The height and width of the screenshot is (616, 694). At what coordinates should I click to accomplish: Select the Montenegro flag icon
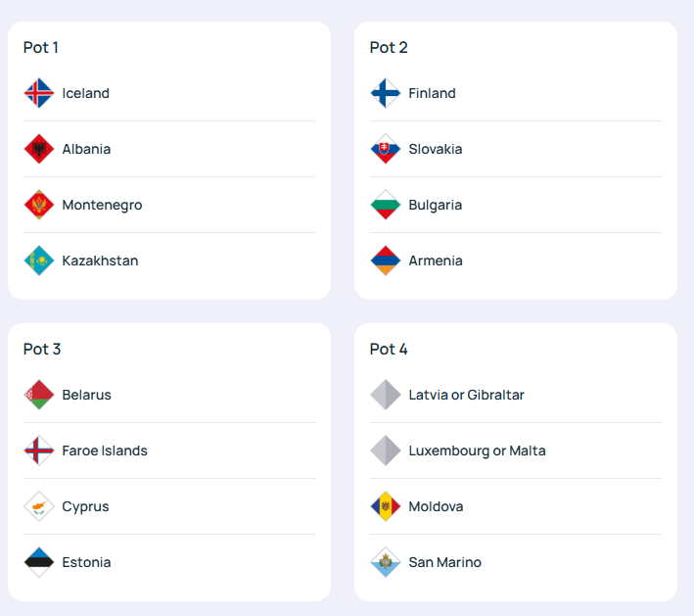39,205
